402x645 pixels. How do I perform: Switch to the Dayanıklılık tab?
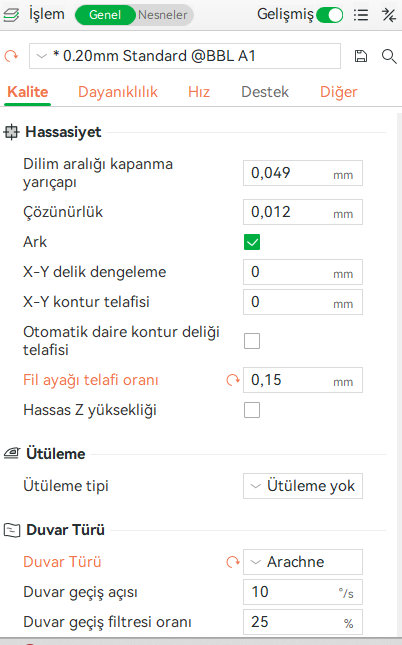[118, 92]
